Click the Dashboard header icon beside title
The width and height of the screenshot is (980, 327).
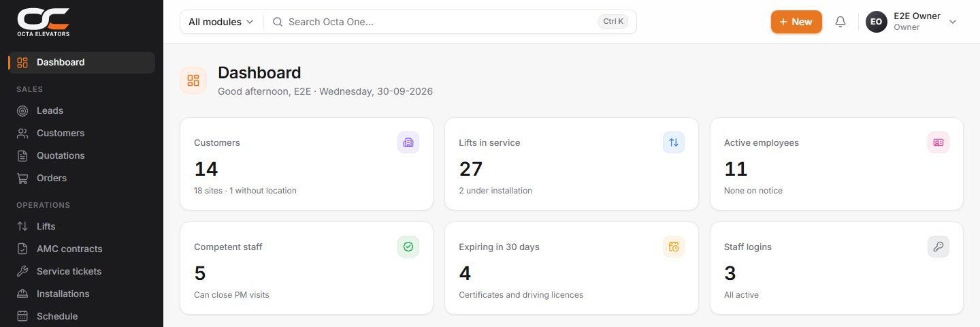193,80
